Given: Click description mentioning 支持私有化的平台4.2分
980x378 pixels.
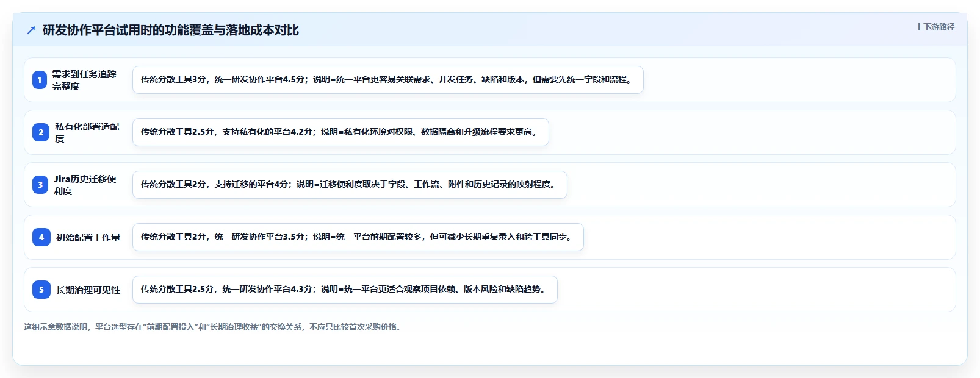Looking at the screenshot, I should point(340,132).
